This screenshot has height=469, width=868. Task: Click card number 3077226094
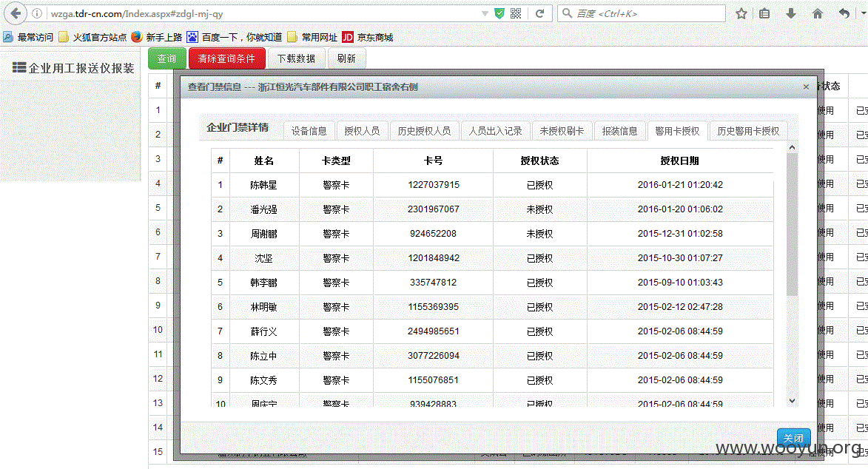pyautogui.click(x=434, y=356)
